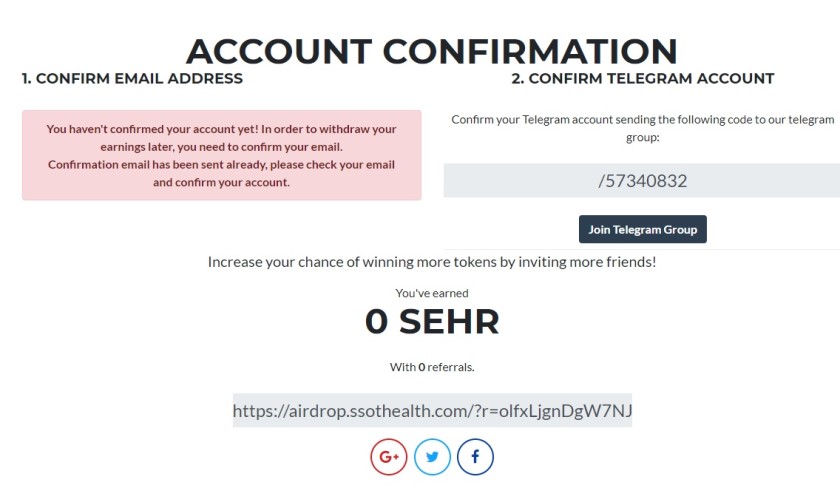Click the pink email confirmation alert box
Screen dimensions: 840x488
pos(222,155)
